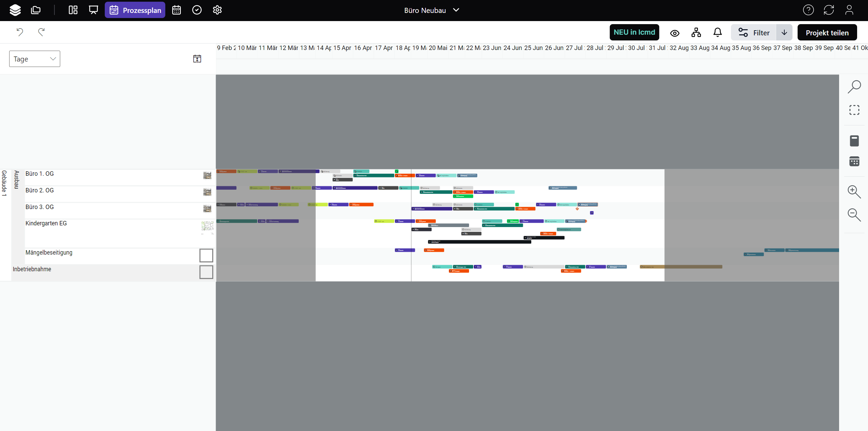868x431 pixels.
Task: Open the notifications bell
Action: pos(717,33)
